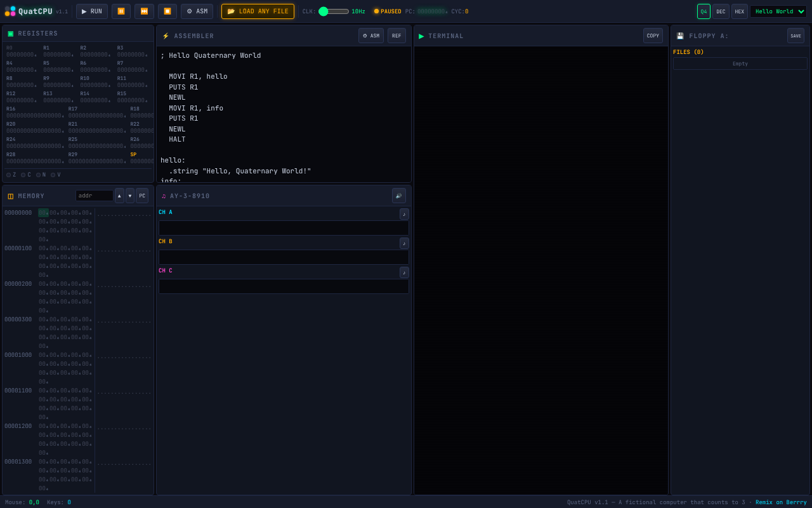The width and height of the screenshot is (812, 508).
Task: Click the R7 register value
Action: coord(132,70)
